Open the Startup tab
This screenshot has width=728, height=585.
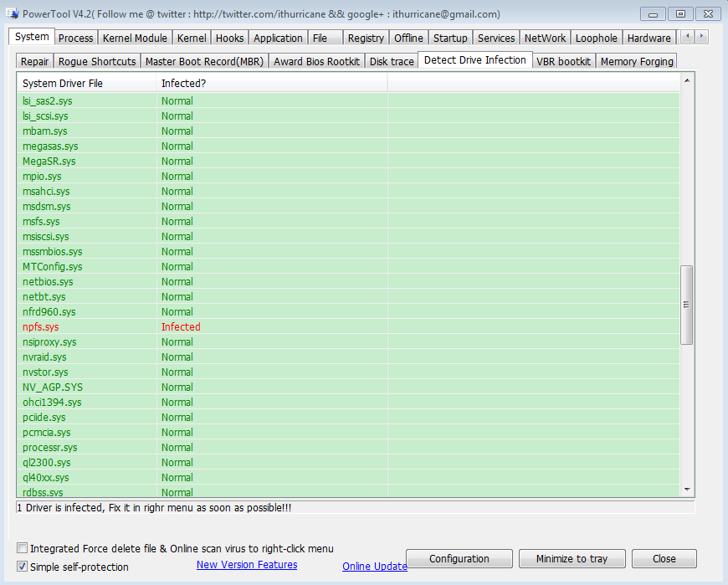450,38
